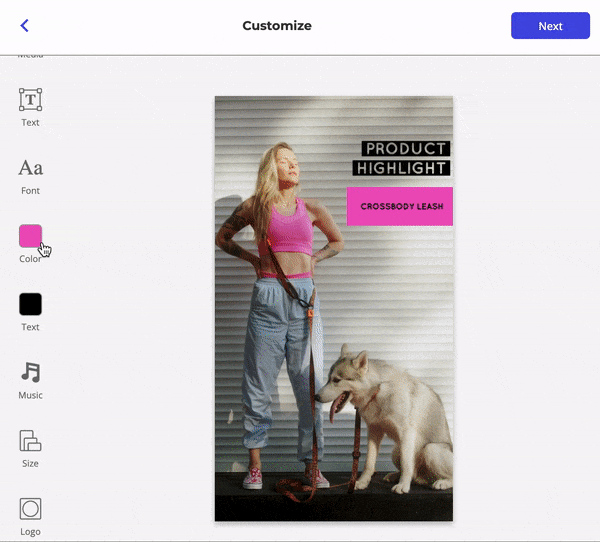Select the CROSSBODY LEASH pink label
This screenshot has height=542, width=600.
click(399, 206)
